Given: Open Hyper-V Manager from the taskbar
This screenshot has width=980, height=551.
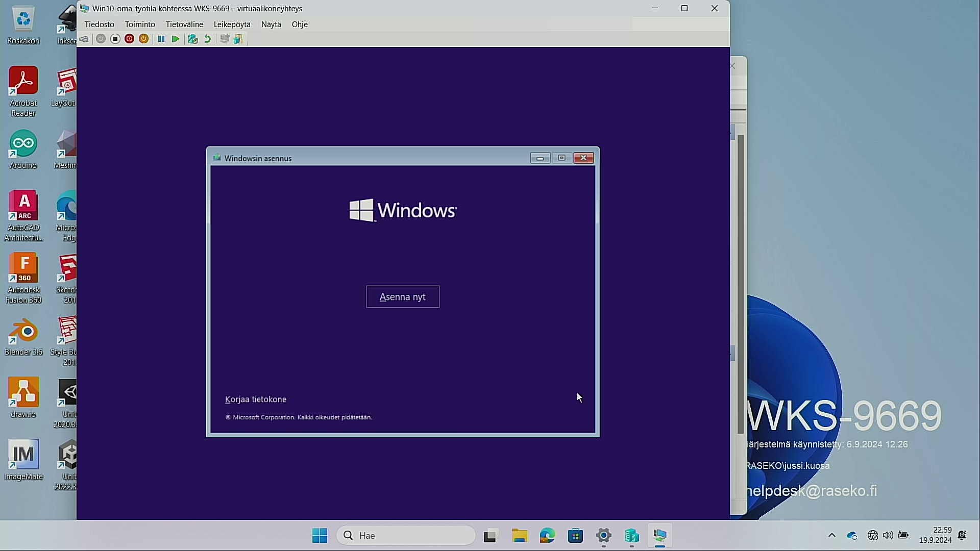Looking at the screenshot, I should tap(632, 536).
